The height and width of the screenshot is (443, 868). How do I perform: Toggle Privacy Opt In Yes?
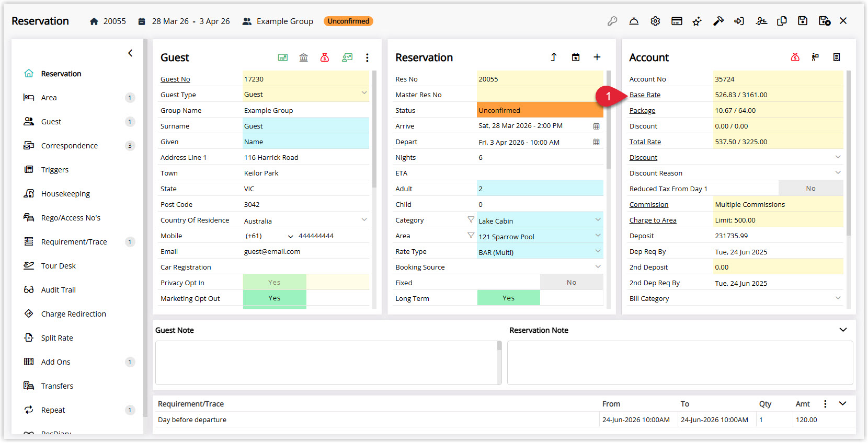(275, 282)
